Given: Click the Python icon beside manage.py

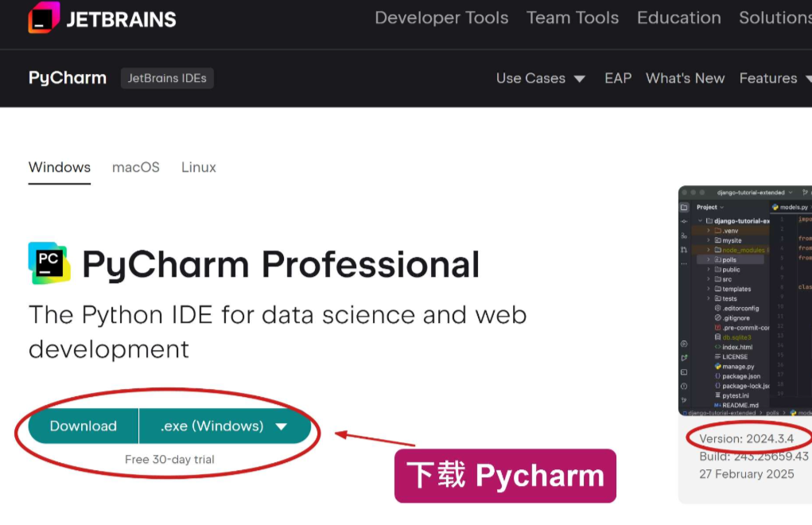Looking at the screenshot, I should pos(717,367).
